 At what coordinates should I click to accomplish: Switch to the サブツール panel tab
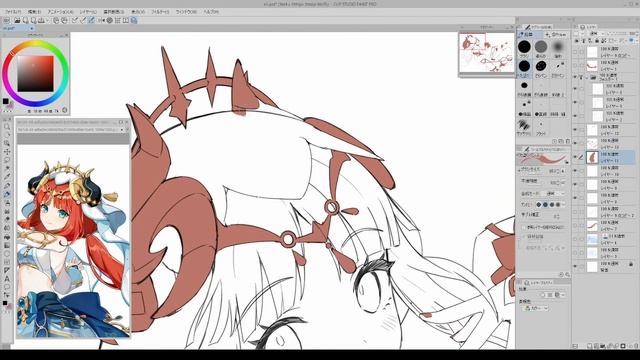[541, 27]
